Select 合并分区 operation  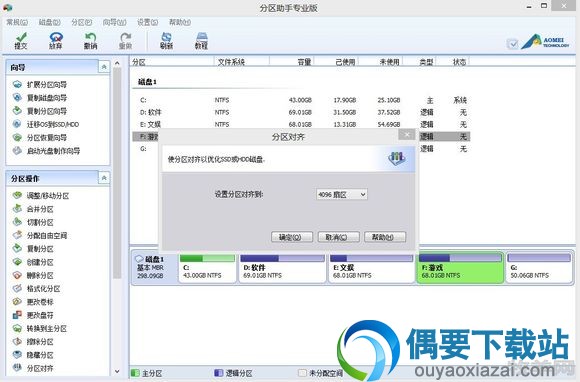(33, 209)
